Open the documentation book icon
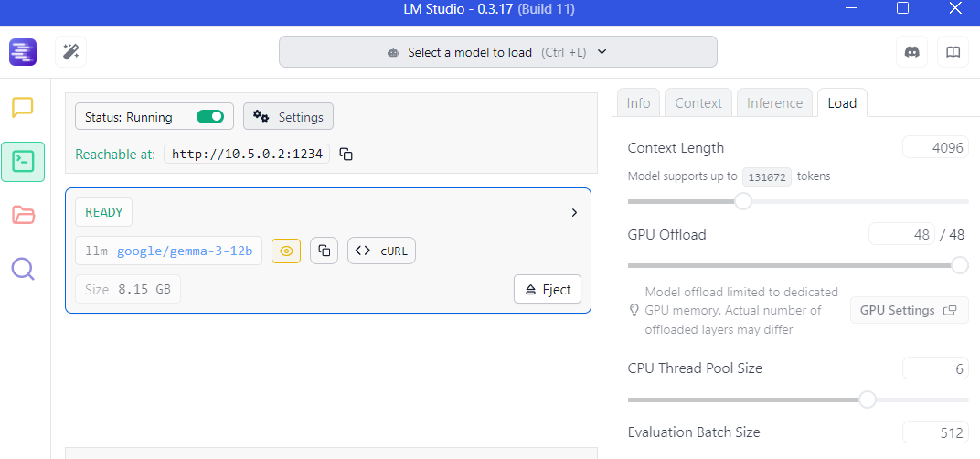Screen dimensions: 980x459 pyautogui.click(x=953, y=52)
